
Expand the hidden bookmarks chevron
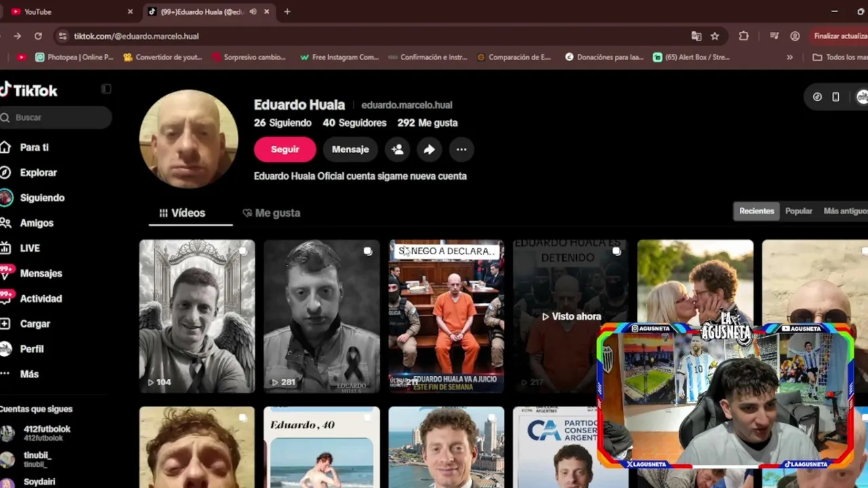[789, 57]
